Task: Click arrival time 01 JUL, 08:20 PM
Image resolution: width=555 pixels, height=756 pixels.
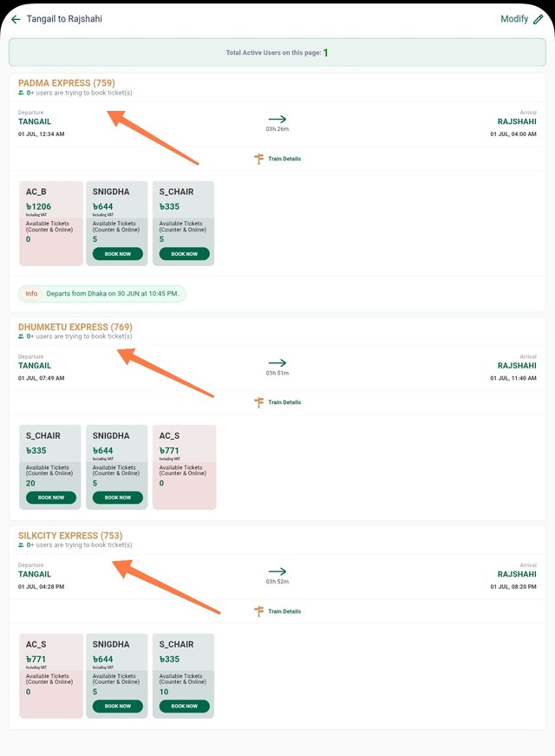Action: point(513,587)
